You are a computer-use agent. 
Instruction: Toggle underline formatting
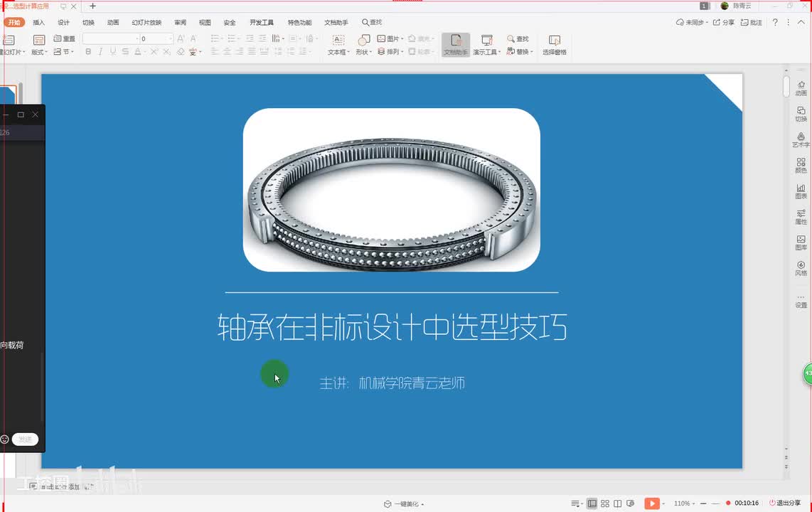pos(113,52)
